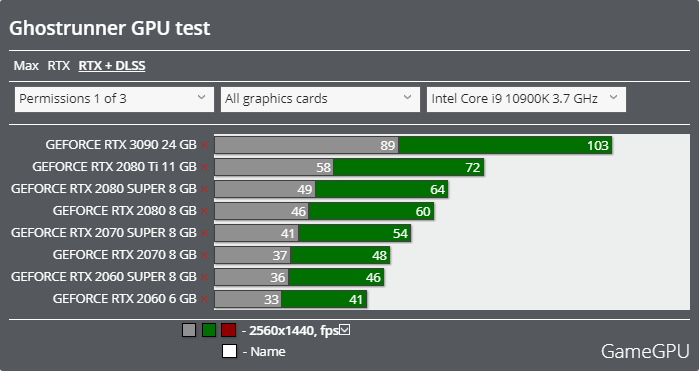Select the RTX + DLSS tab
The image size is (699, 371).
point(112,66)
